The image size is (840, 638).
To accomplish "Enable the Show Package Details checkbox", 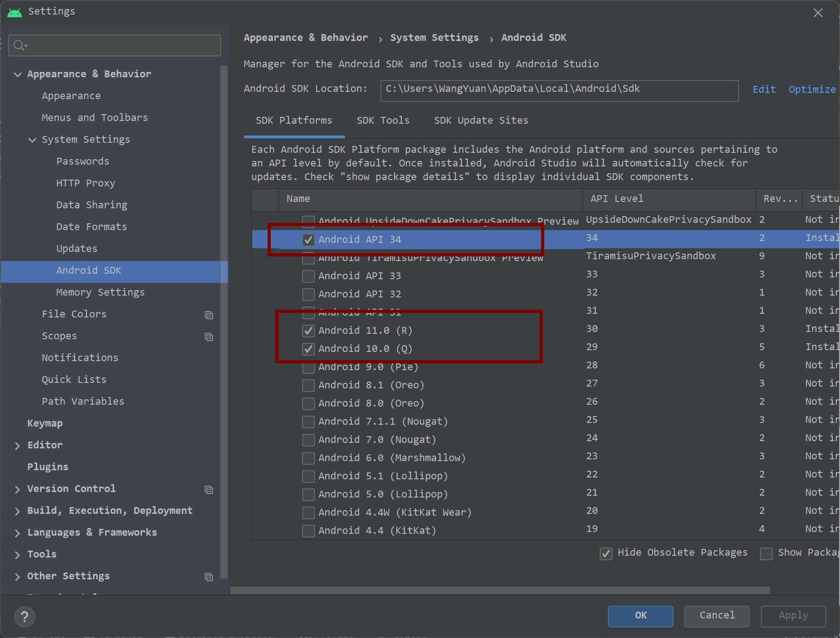I will (766, 553).
